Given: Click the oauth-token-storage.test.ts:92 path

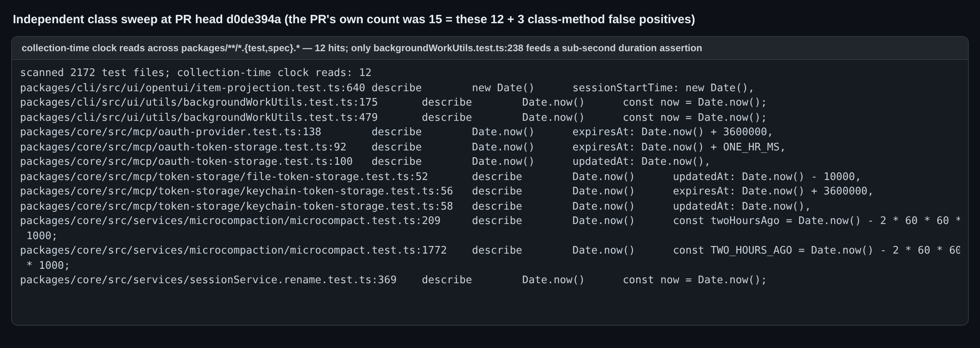Looking at the screenshot, I should [x=183, y=147].
